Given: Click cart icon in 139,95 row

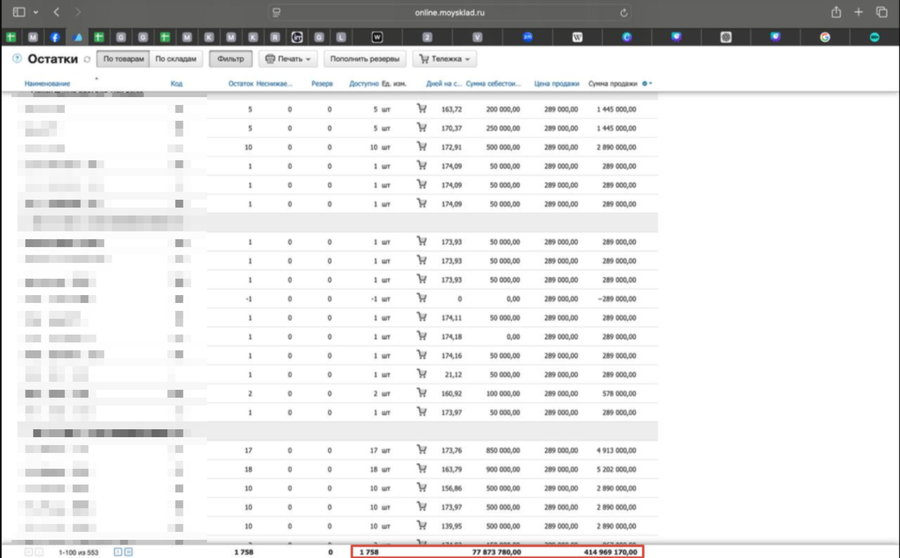Looking at the screenshot, I should 422,525.
